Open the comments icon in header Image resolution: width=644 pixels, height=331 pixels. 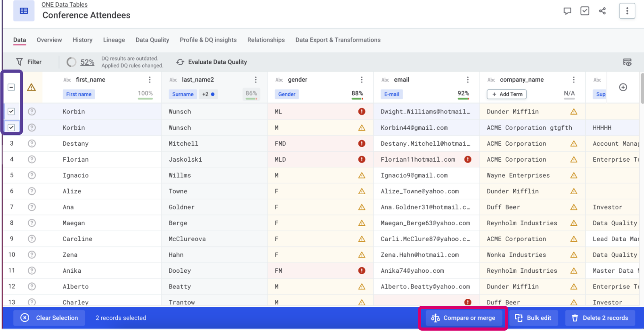coord(567,11)
